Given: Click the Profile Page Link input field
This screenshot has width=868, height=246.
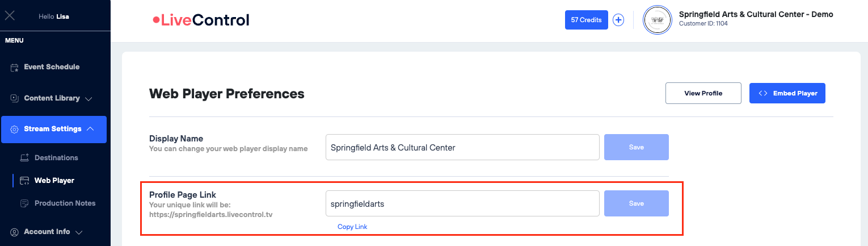Looking at the screenshot, I should coord(462,203).
